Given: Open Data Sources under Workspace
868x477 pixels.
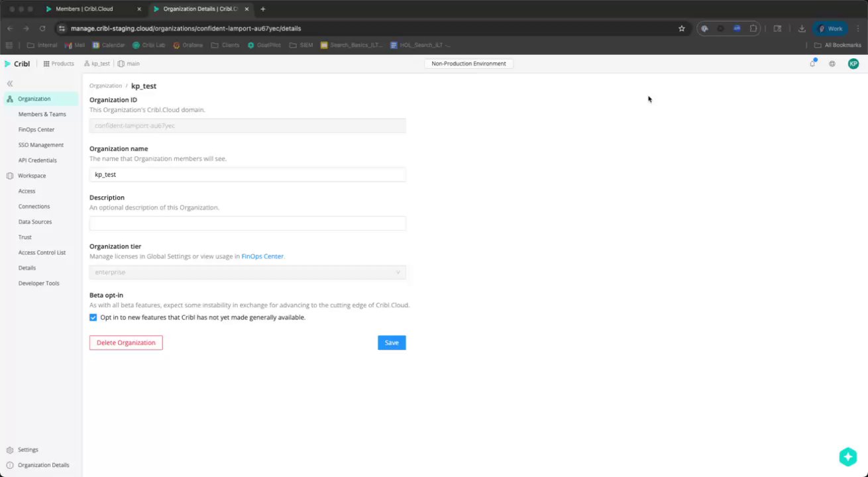Looking at the screenshot, I should 35,222.
